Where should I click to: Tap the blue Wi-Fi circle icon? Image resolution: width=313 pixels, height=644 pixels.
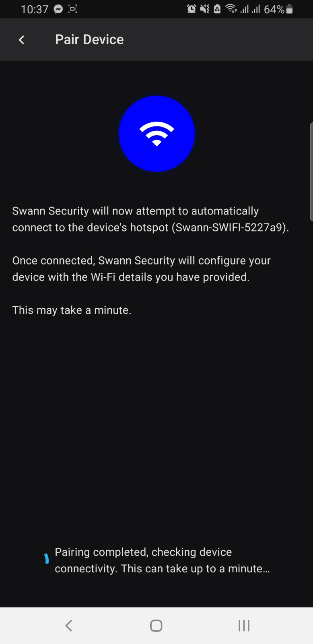point(156,134)
